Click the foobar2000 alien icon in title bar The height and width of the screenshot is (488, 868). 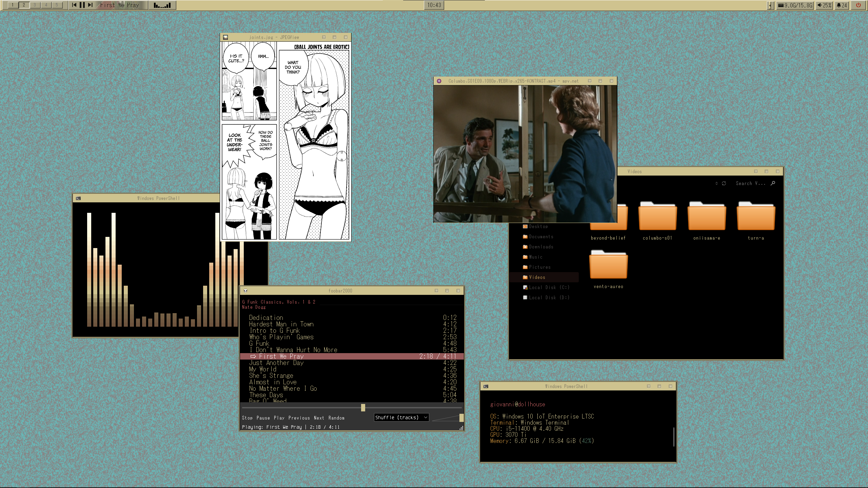tap(245, 291)
